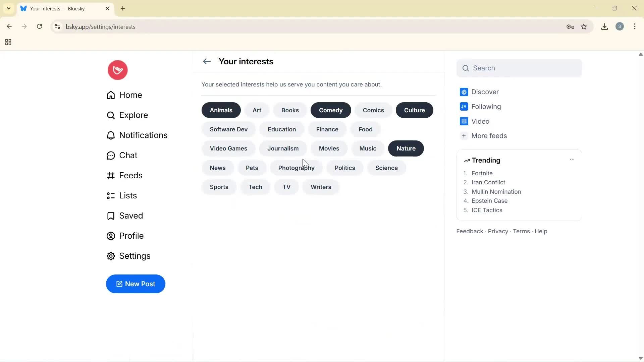
Task: Open Saved posts
Action: (131, 216)
